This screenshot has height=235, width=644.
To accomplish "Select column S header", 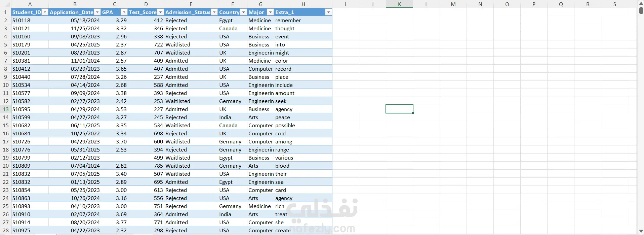I will click(614, 4).
